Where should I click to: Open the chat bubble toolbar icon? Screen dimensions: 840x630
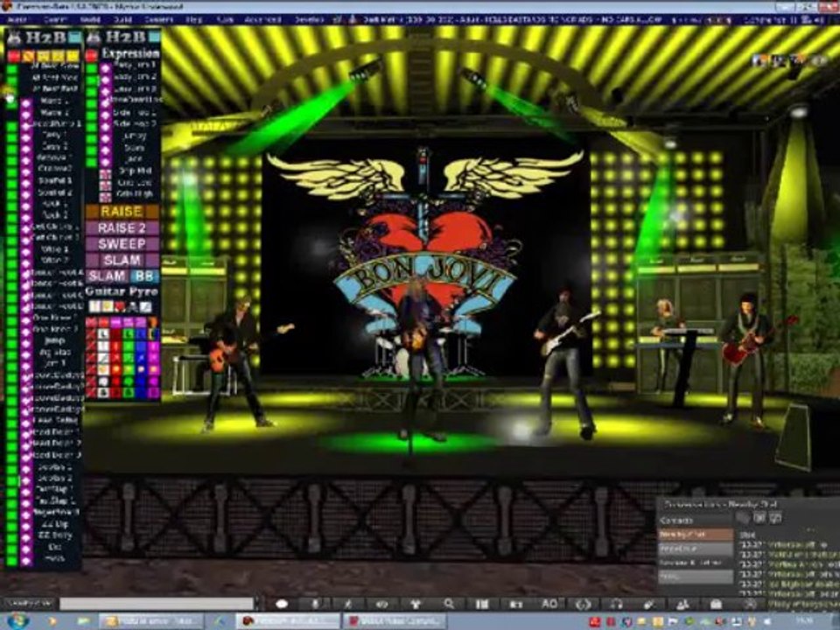282,604
